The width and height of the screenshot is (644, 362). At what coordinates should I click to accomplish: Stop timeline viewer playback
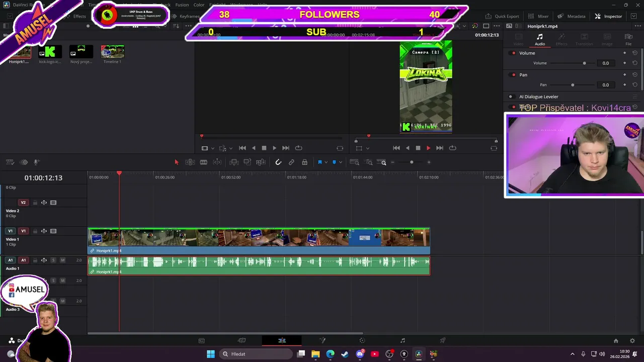pos(418,148)
